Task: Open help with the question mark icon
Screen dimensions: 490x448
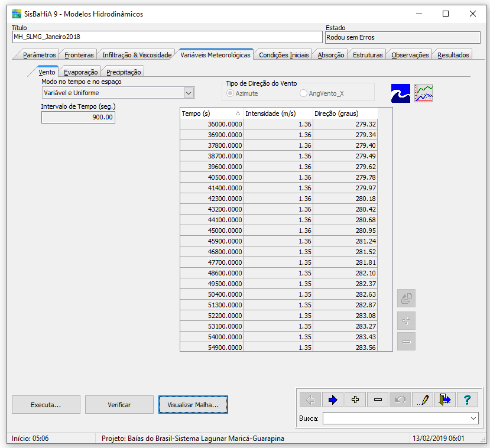Action: coord(468,400)
